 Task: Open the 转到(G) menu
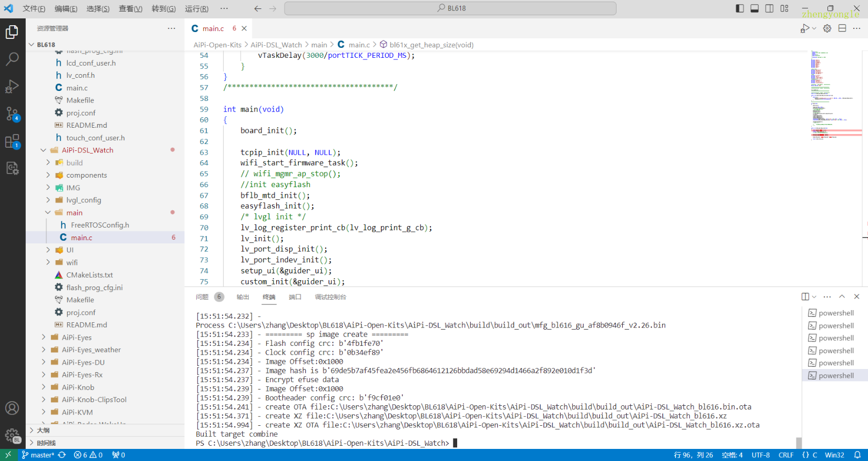point(164,8)
